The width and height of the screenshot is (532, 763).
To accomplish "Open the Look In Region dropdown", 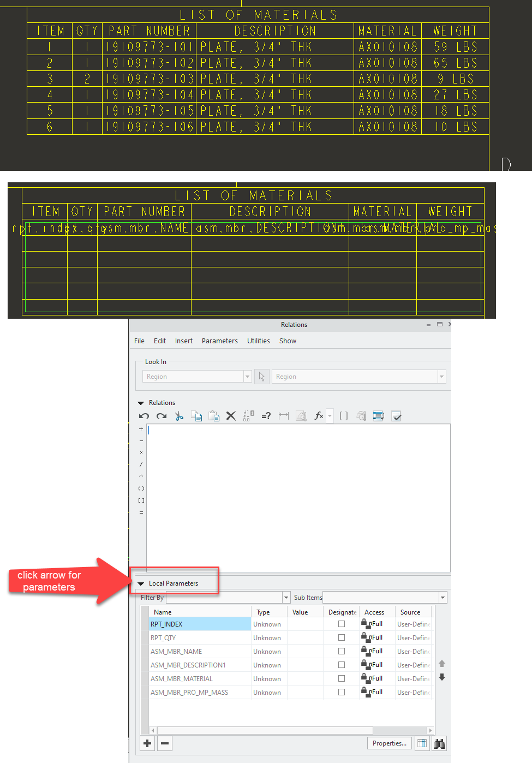I will 247,376.
